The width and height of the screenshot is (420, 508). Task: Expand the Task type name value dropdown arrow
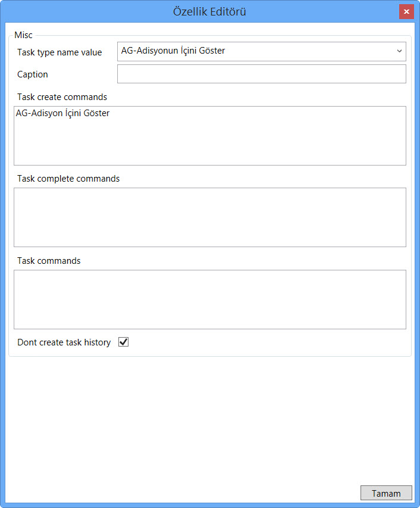coord(399,51)
